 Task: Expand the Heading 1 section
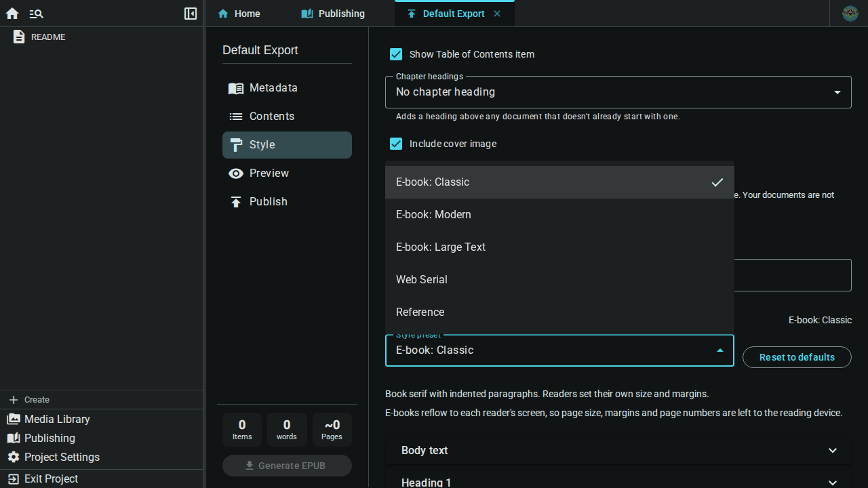coord(618,480)
